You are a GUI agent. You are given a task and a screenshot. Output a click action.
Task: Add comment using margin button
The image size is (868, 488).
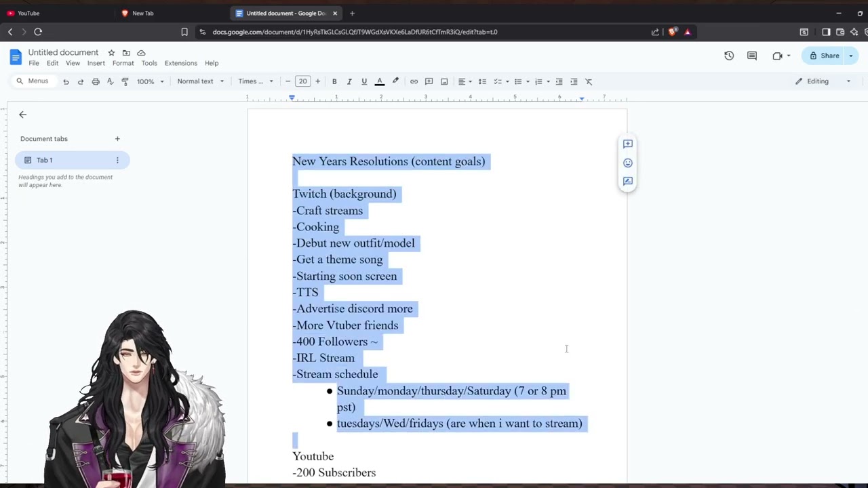click(x=628, y=144)
